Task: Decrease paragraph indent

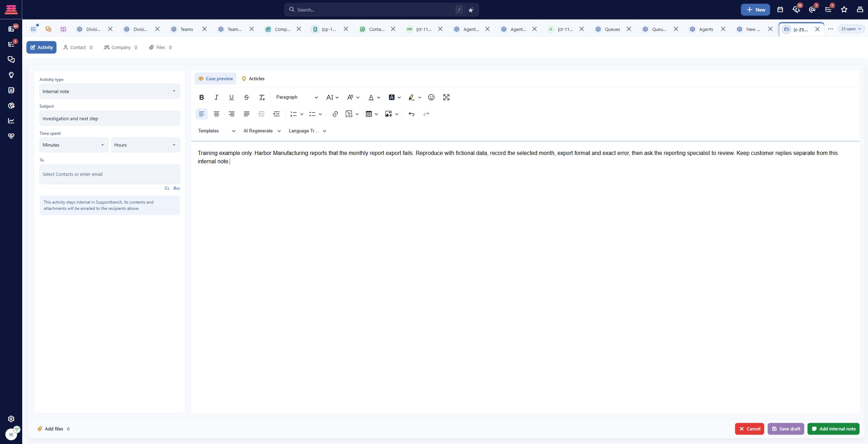Action: pos(261,114)
